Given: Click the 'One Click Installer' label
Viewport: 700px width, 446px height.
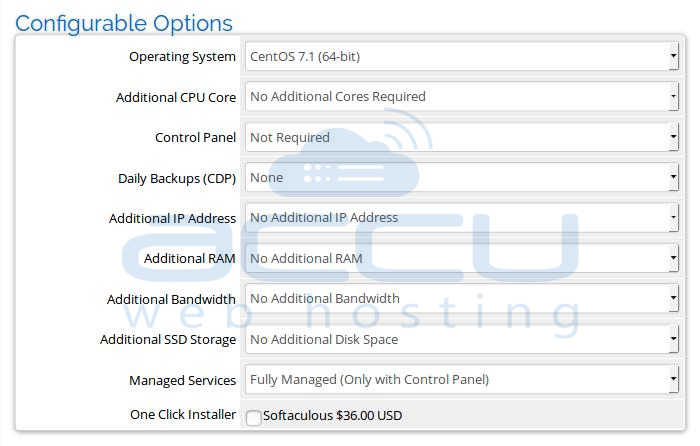Looking at the screenshot, I should pyautogui.click(x=183, y=414).
